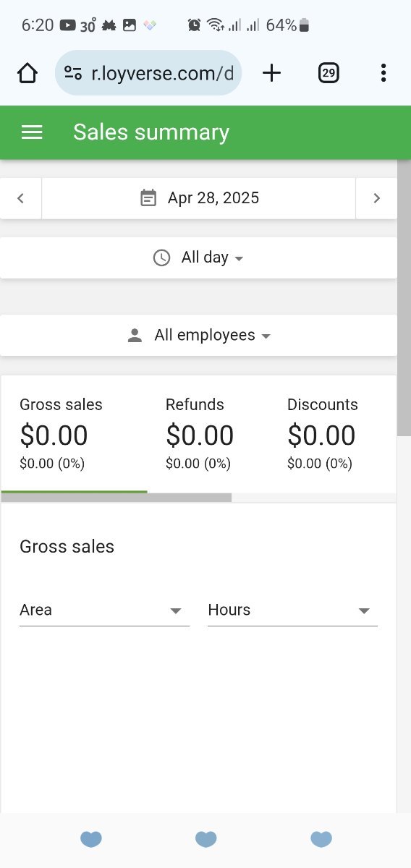Screen dimensions: 411x868
Task: Open a new browser tab with plus icon
Action: 271,72
